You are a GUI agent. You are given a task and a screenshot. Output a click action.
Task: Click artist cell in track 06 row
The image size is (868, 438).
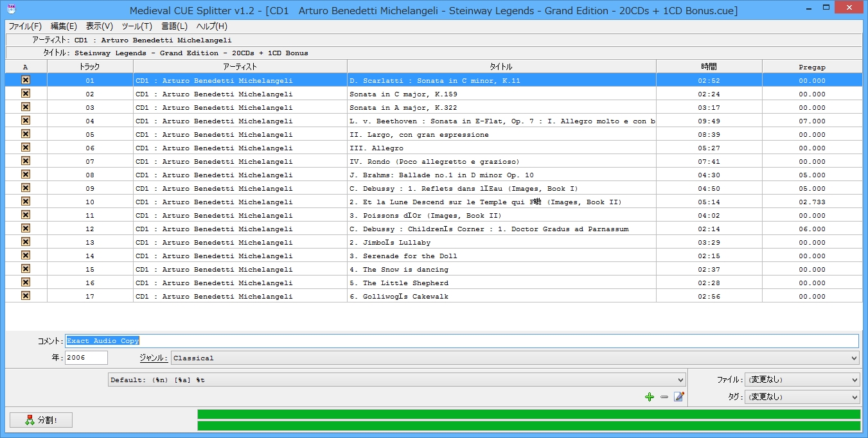click(x=240, y=148)
